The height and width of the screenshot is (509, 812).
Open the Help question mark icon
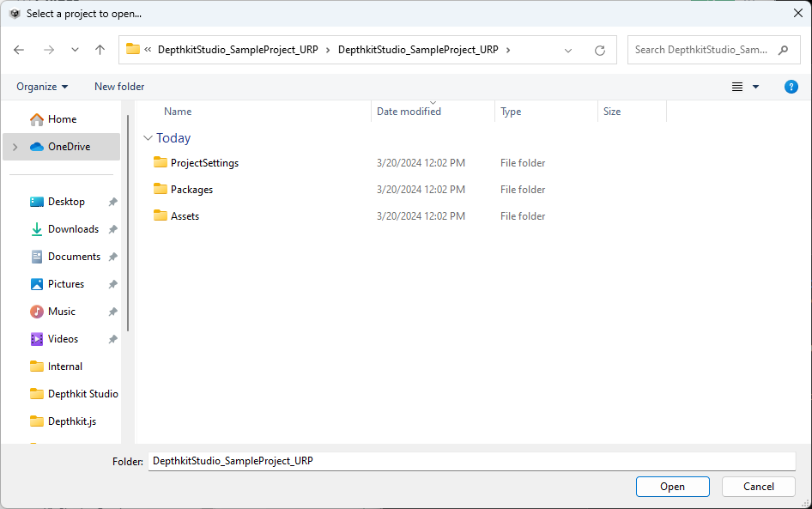[x=791, y=87]
